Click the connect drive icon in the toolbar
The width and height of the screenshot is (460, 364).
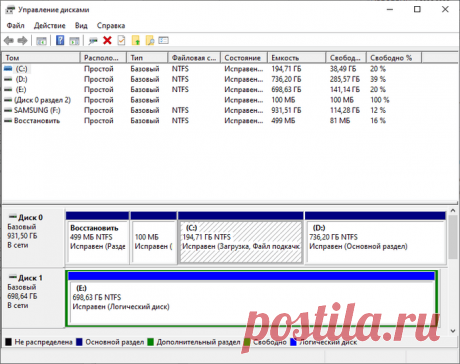(93, 41)
